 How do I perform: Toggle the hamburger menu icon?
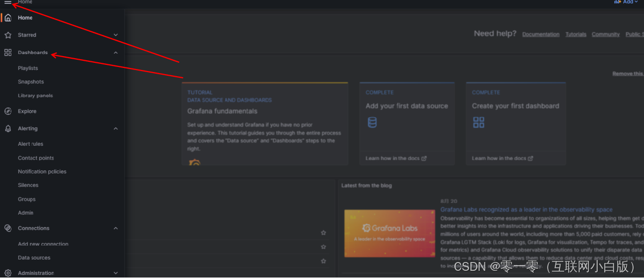(8, 3)
